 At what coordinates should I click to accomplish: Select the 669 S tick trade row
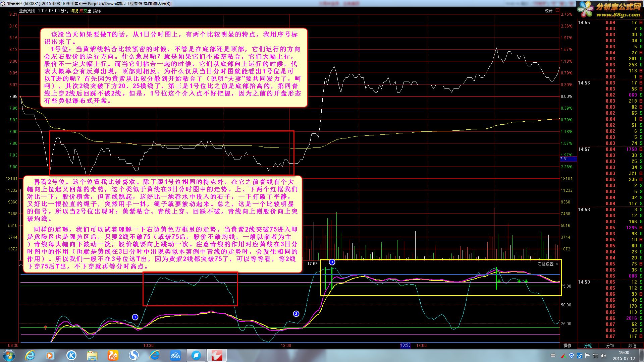(610, 95)
